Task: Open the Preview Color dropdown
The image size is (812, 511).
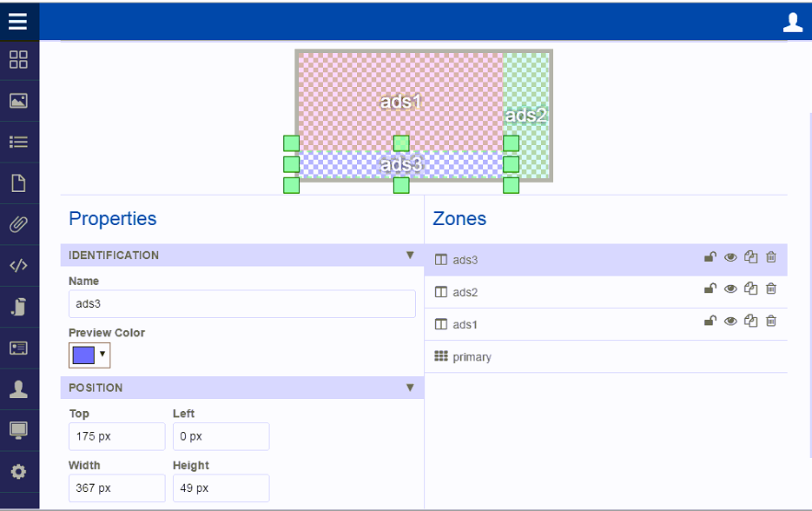Action: pyautogui.click(x=101, y=355)
